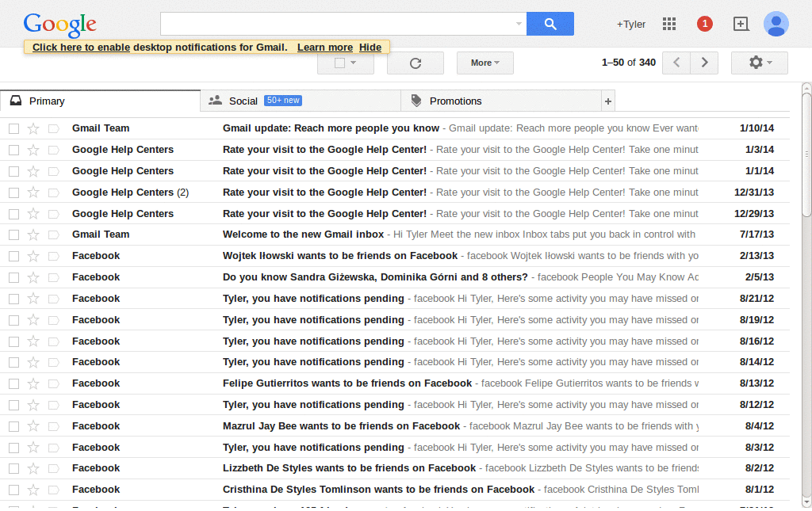Mark Gmail update email as important
Screen dimensions: 812x511
click(x=54, y=128)
